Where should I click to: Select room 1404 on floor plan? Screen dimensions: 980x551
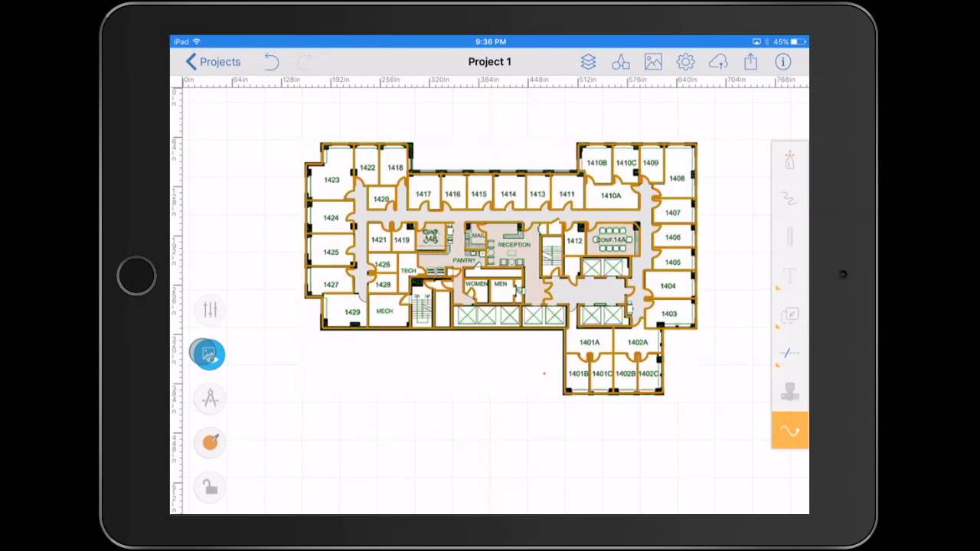pos(668,286)
